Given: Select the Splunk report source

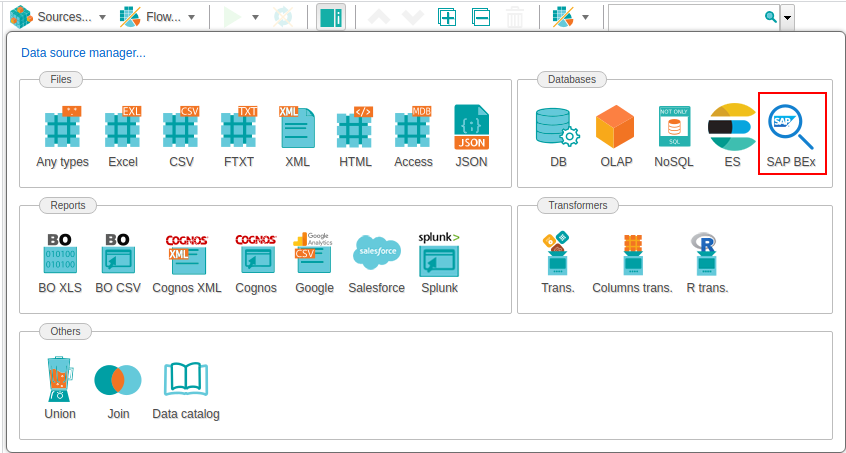Looking at the screenshot, I should click(439, 262).
